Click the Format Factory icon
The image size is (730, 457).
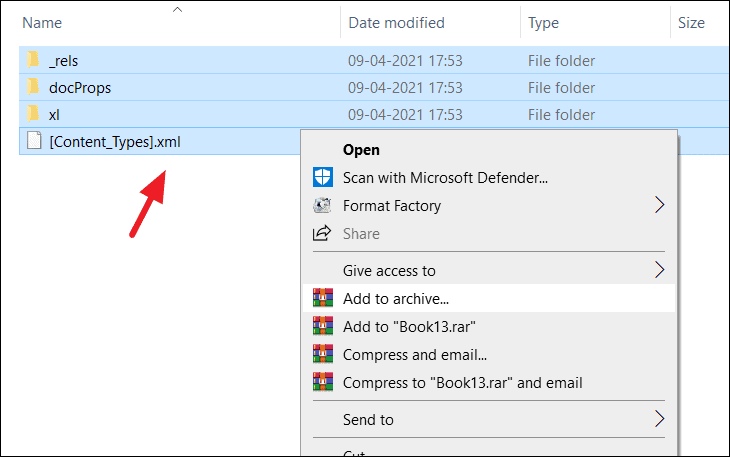[x=322, y=205]
